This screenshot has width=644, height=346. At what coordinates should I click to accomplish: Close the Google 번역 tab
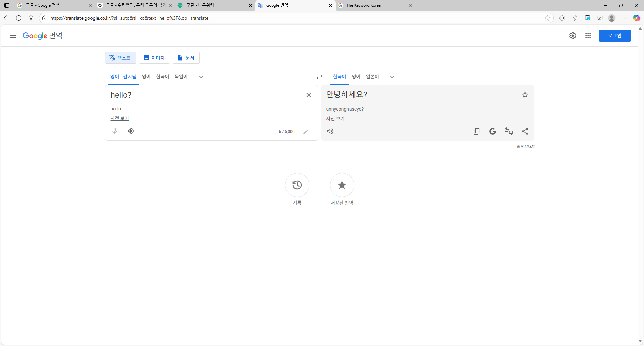tap(330, 5)
